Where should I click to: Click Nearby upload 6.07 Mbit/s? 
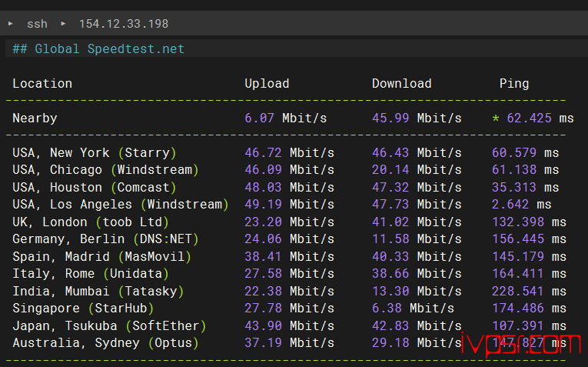click(x=286, y=118)
